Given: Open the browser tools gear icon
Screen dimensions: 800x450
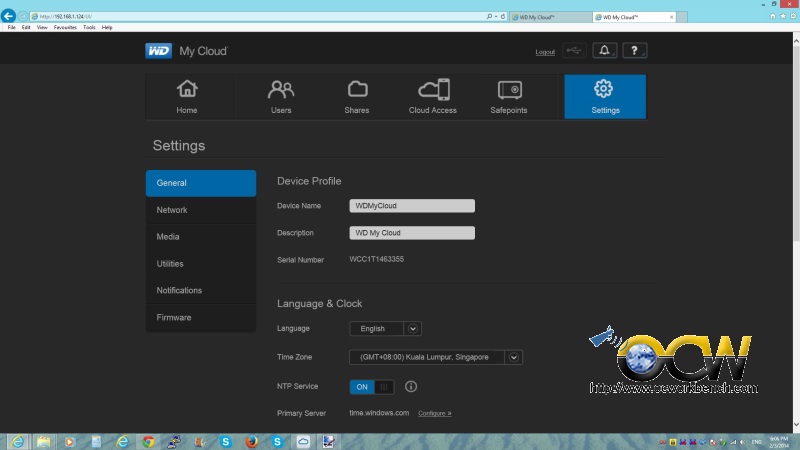Looking at the screenshot, I should pyautogui.click(x=793, y=16).
